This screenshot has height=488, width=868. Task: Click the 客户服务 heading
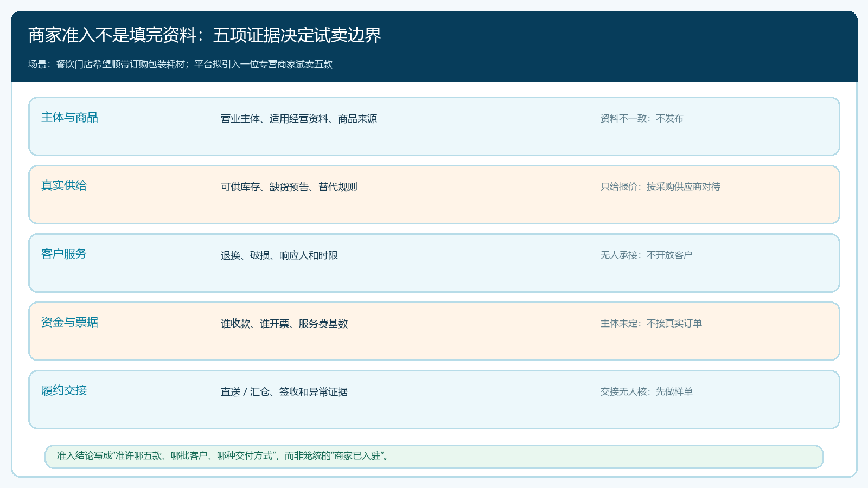point(64,254)
